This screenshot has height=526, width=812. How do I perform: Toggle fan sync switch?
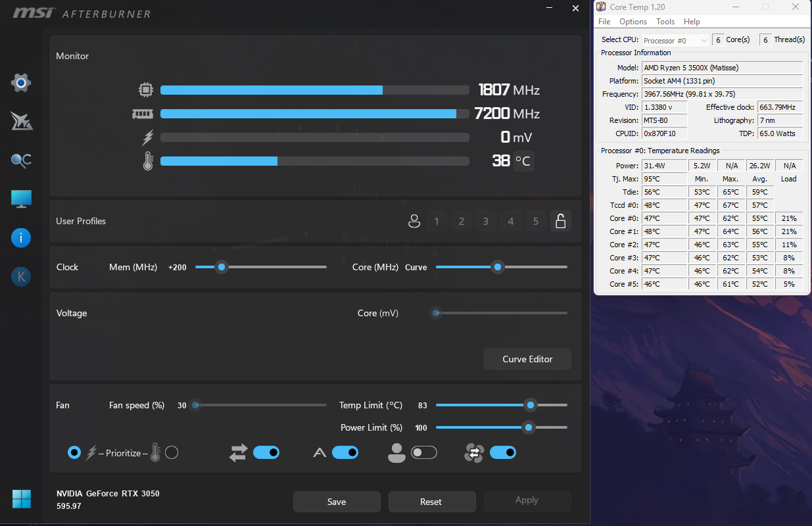click(x=503, y=452)
